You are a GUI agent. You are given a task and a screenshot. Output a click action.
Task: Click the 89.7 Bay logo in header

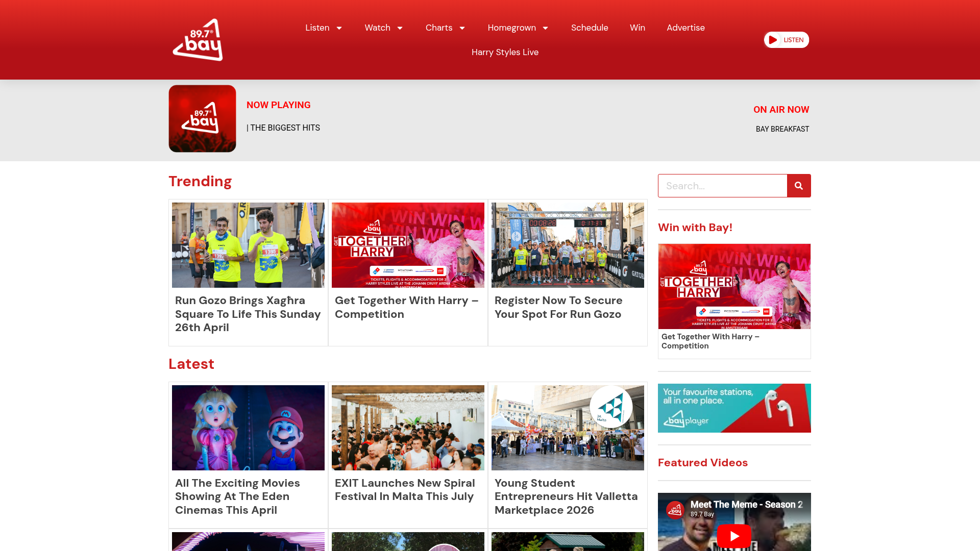(198, 40)
